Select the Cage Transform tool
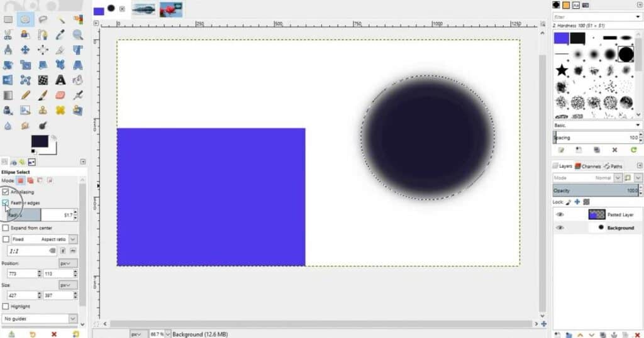Image resolution: width=644 pixels, height=338 pixels. pyautogui.click(x=25, y=80)
